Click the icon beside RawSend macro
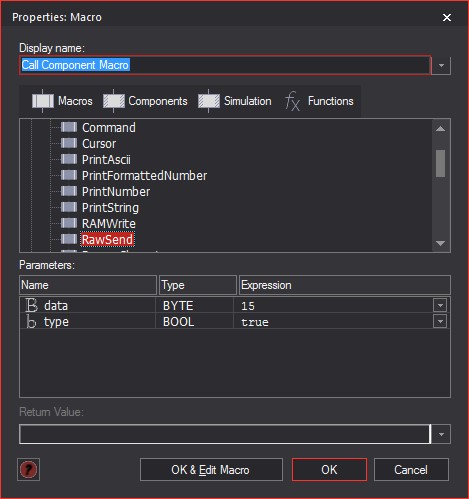The image size is (469, 499). click(69, 239)
